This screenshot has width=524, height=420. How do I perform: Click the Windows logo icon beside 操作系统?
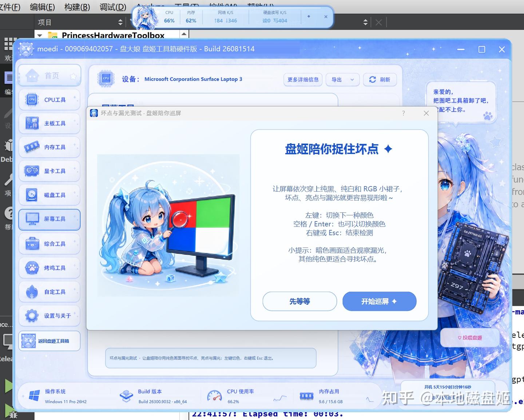pyautogui.click(x=34, y=396)
